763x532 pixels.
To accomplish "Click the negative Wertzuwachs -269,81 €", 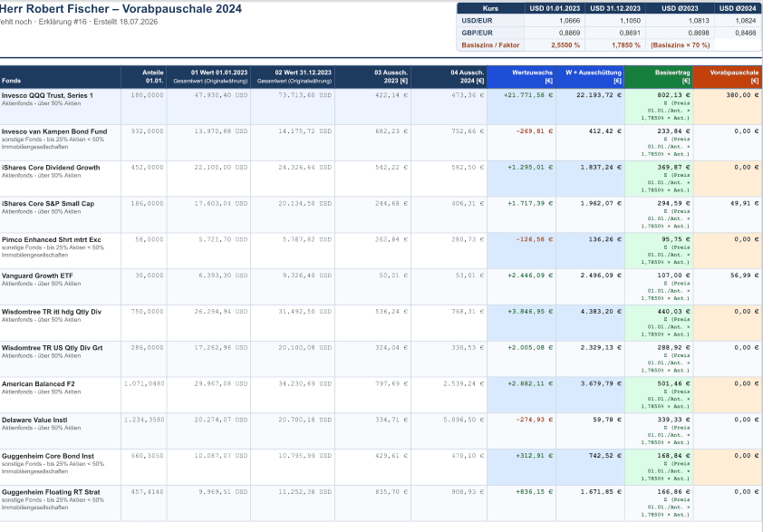I will [535, 131].
